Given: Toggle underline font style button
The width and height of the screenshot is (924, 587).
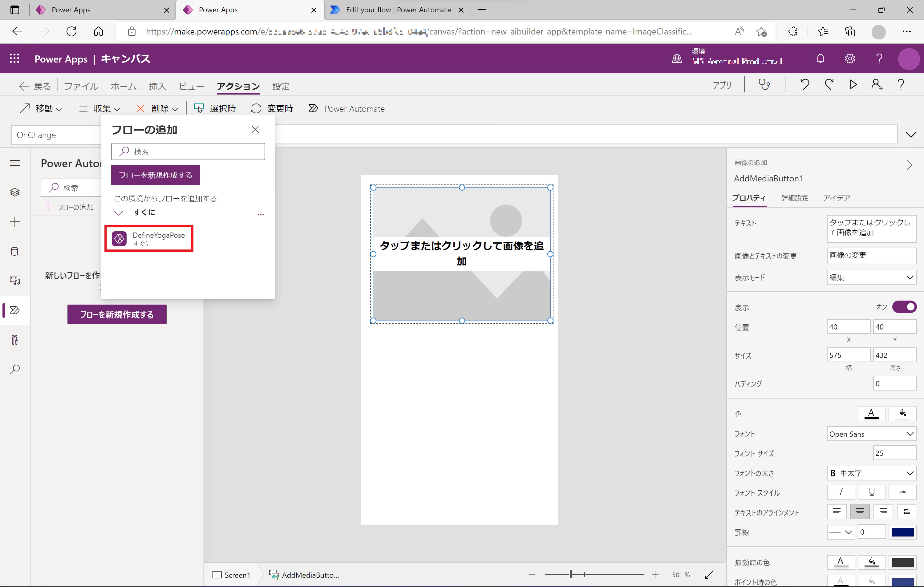Looking at the screenshot, I should pos(872,492).
